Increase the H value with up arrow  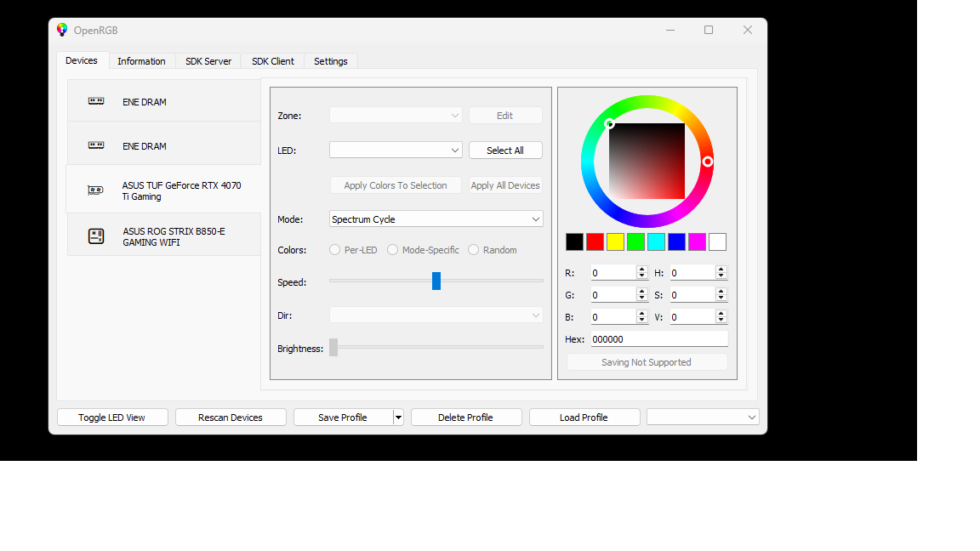pyautogui.click(x=721, y=270)
